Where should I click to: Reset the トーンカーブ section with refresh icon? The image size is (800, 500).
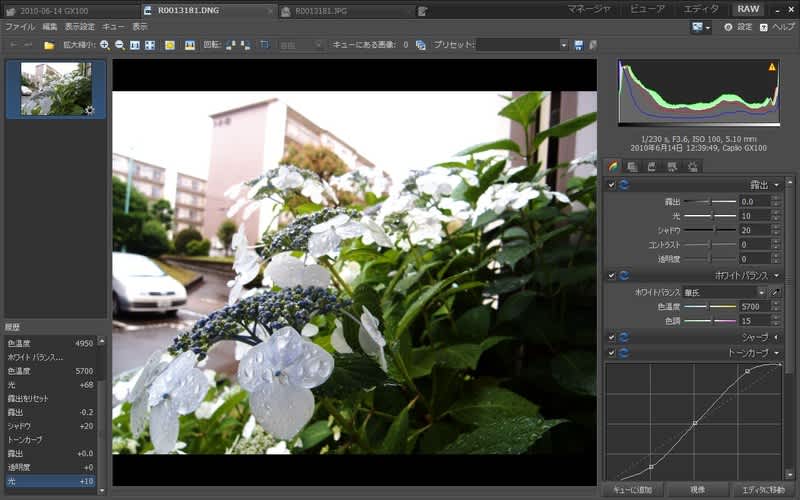(x=624, y=353)
